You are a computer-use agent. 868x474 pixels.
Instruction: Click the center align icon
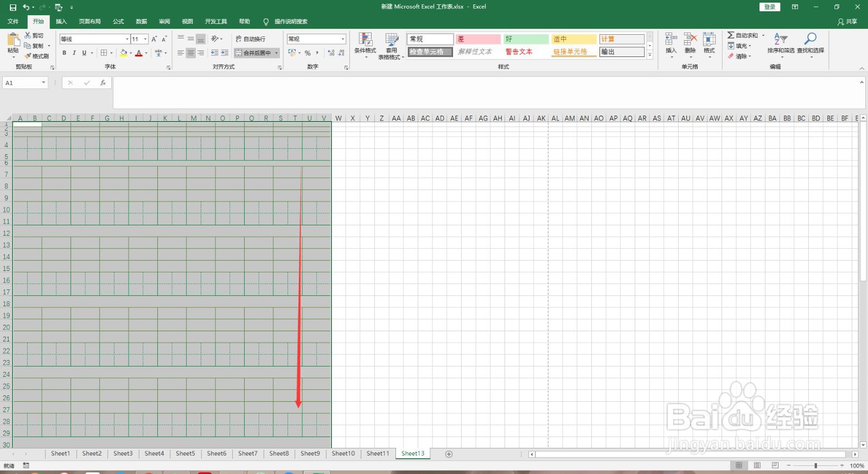190,53
